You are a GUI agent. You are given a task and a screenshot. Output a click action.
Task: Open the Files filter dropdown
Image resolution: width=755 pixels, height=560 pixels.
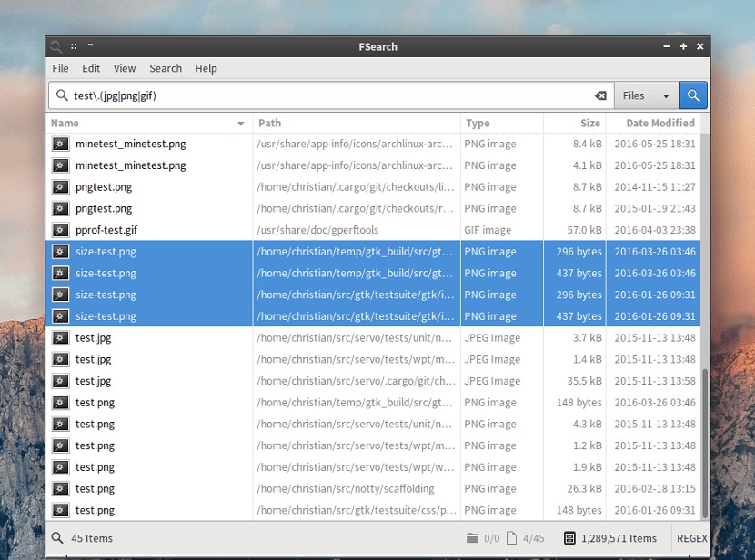[647, 95]
